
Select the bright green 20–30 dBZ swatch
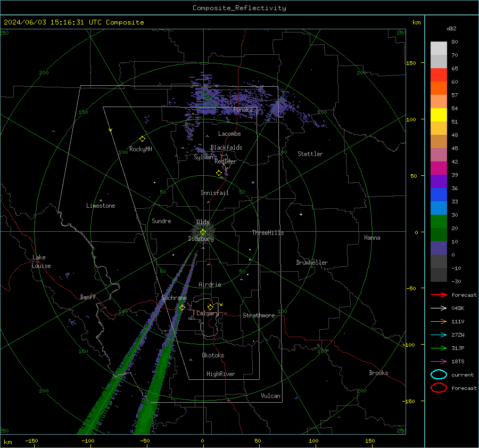coord(439,222)
